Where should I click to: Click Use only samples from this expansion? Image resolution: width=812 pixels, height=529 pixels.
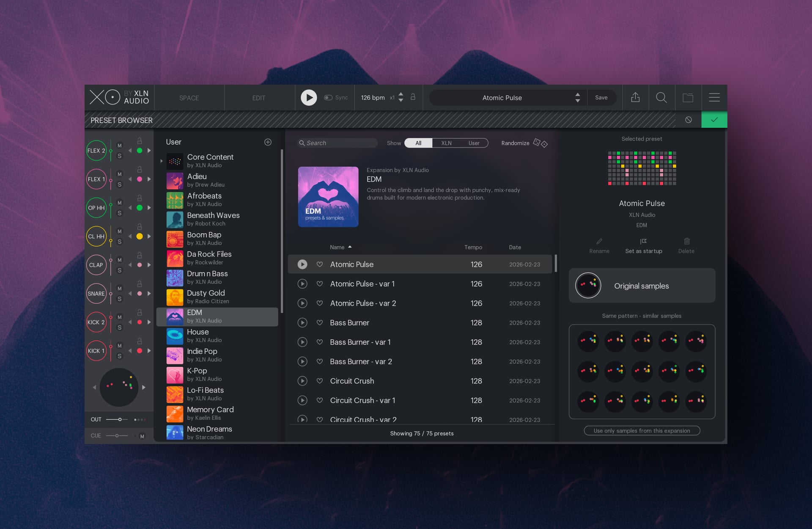642,430
